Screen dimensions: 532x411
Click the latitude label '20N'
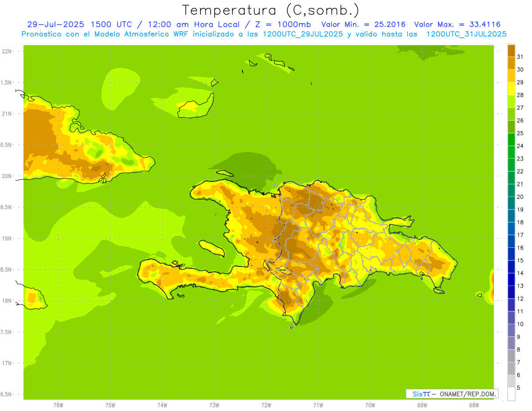(7, 176)
